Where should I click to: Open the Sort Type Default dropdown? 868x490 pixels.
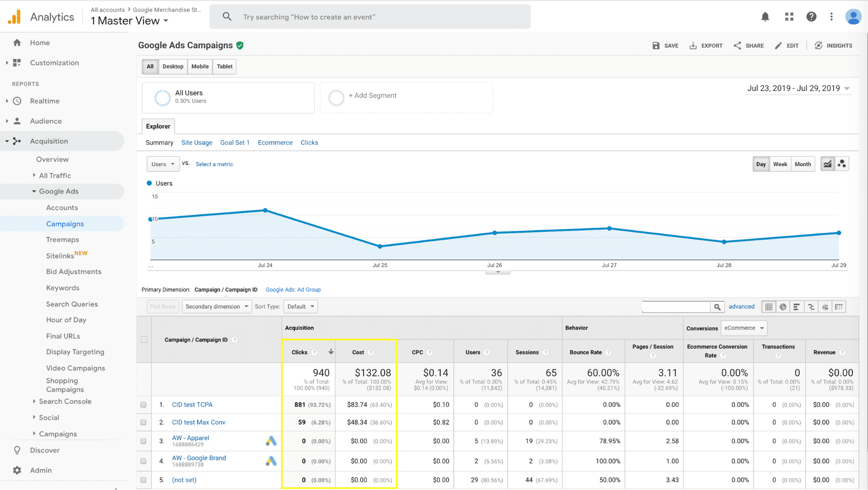[300, 307]
